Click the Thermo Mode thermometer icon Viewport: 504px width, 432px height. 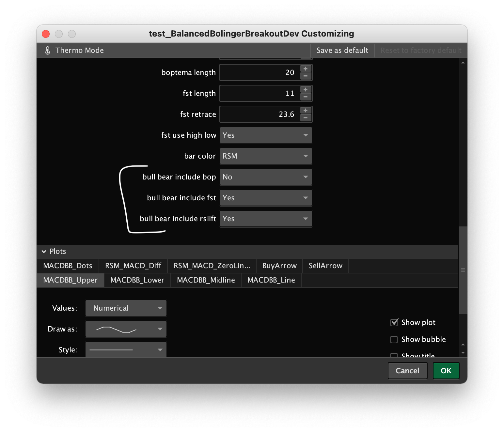tap(48, 50)
